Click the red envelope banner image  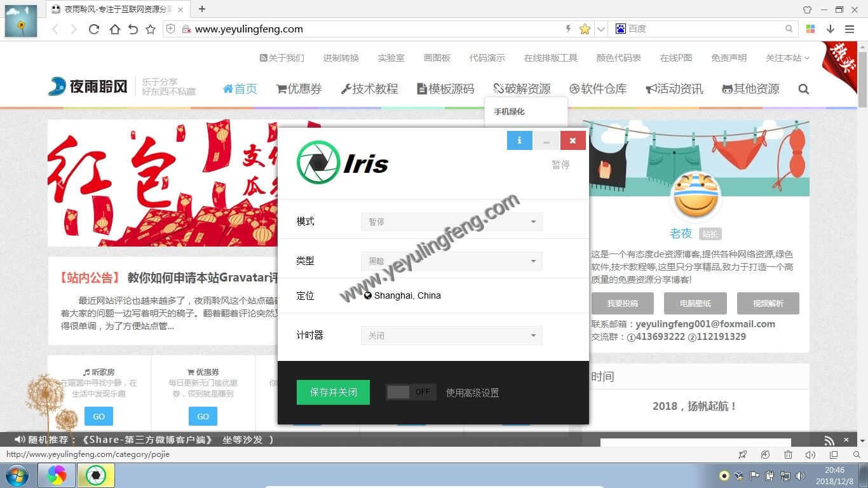point(163,183)
